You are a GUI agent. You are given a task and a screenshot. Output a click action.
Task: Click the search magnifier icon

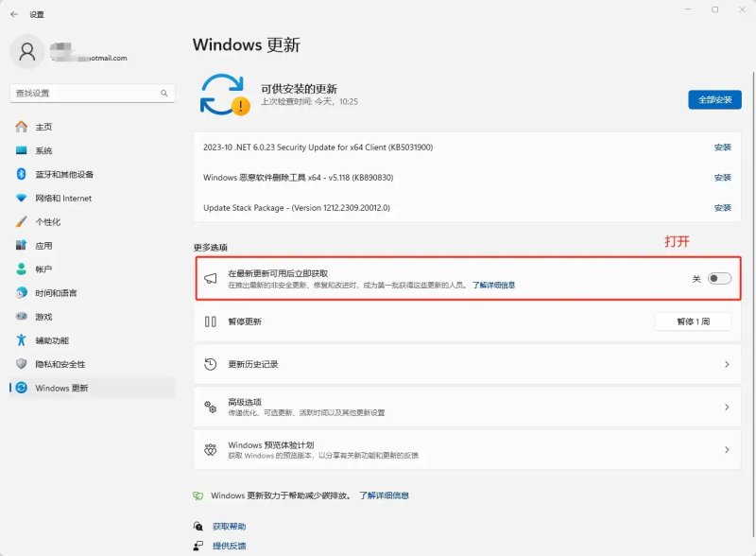coord(164,94)
